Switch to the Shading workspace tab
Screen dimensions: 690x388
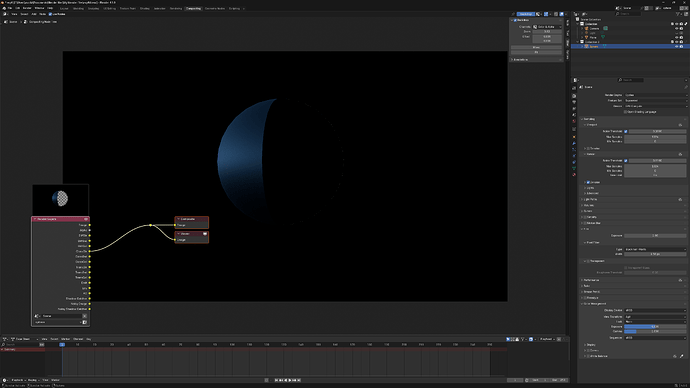click(144, 8)
